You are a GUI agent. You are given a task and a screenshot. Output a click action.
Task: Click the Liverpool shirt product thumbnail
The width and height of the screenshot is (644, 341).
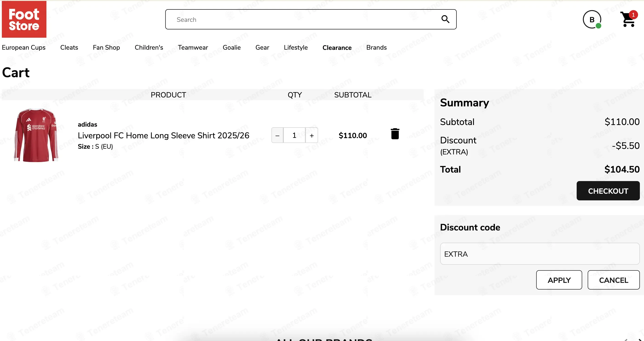pyautogui.click(x=36, y=135)
